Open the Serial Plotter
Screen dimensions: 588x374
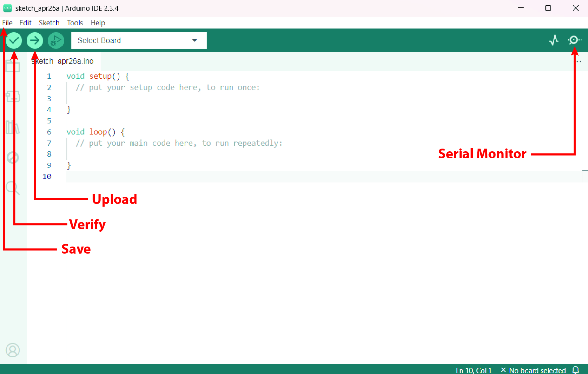(554, 40)
